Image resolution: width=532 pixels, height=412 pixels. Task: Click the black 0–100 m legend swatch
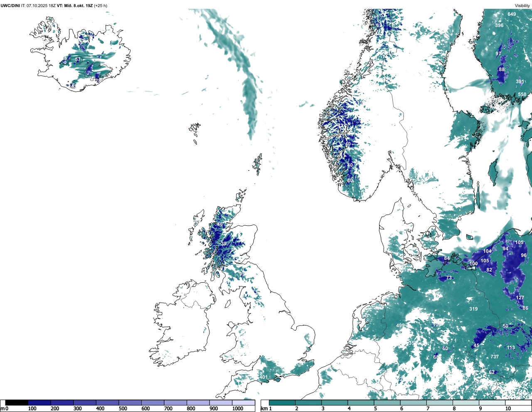point(17,402)
